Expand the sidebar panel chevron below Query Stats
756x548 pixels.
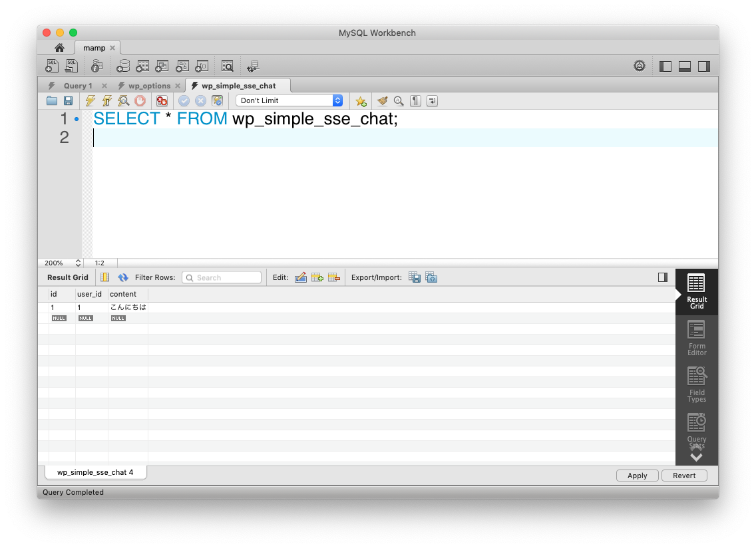(696, 457)
